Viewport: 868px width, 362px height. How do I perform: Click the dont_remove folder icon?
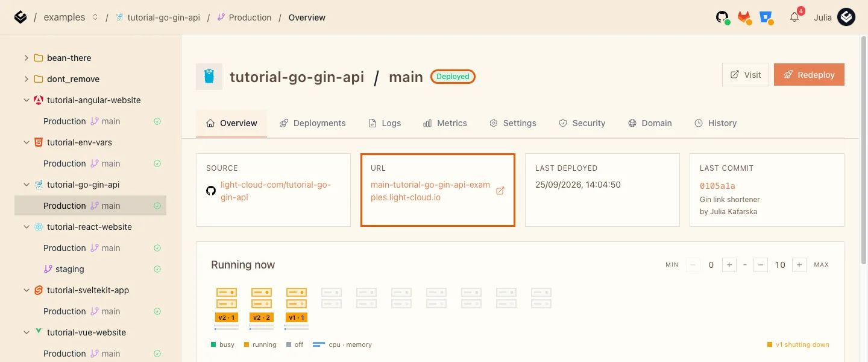point(39,79)
